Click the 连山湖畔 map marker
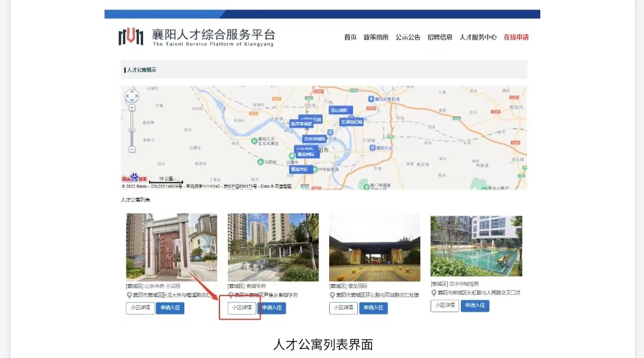Image resolution: width=644 pixels, height=358 pixels. (342, 110)
